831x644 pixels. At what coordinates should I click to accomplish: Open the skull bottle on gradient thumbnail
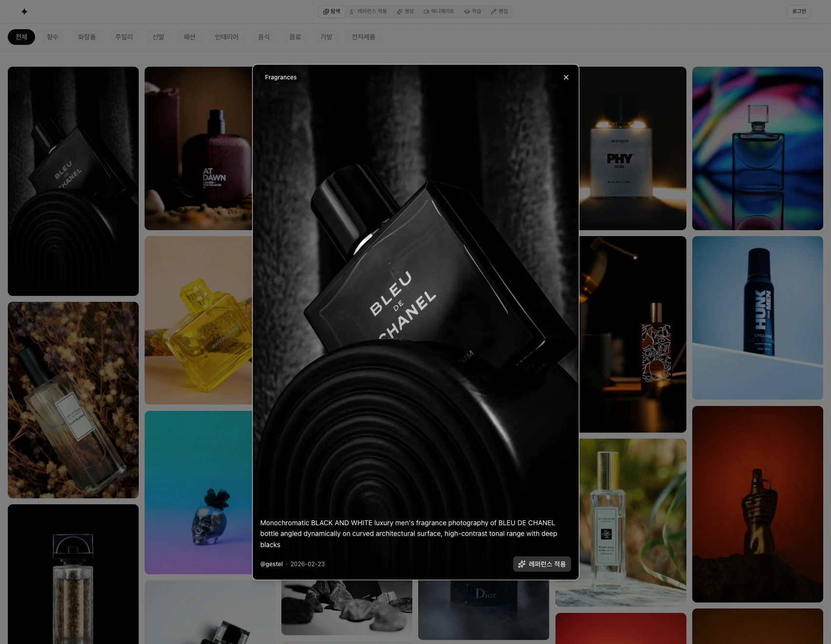coord(198,493)
